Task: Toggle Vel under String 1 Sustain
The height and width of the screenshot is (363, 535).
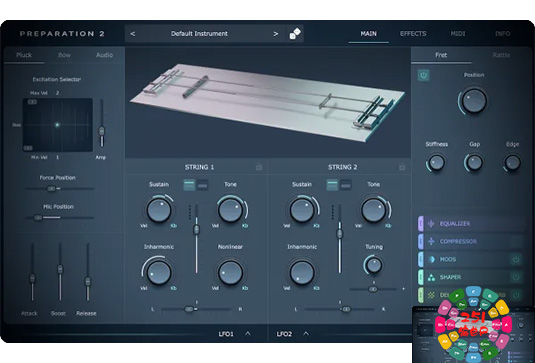Action: pyautogui.click(x=144, y=226)
